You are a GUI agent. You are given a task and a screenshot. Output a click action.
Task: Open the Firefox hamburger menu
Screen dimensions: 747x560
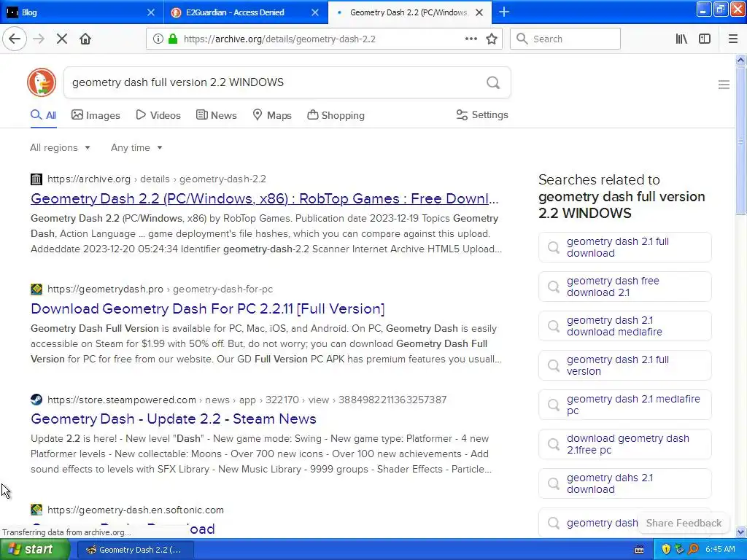732,39
